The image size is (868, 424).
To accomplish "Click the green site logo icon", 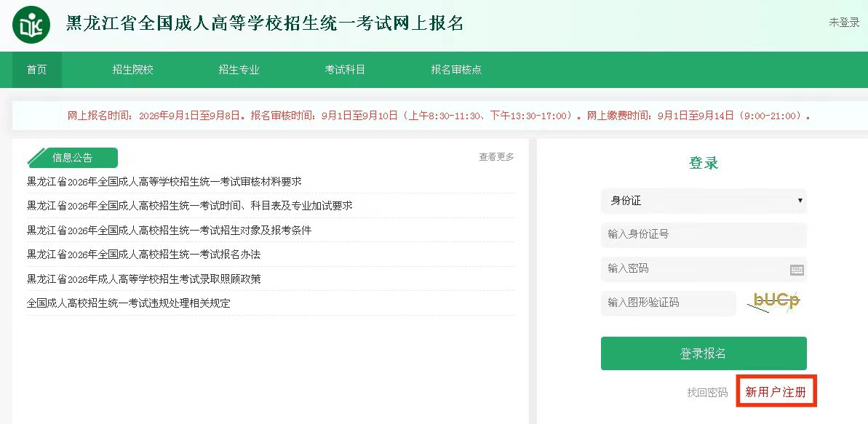I will point(31,25).
